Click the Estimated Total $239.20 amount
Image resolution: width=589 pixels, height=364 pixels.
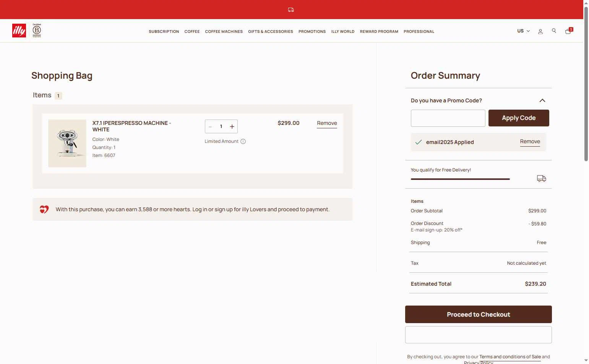tap(535, 284)
